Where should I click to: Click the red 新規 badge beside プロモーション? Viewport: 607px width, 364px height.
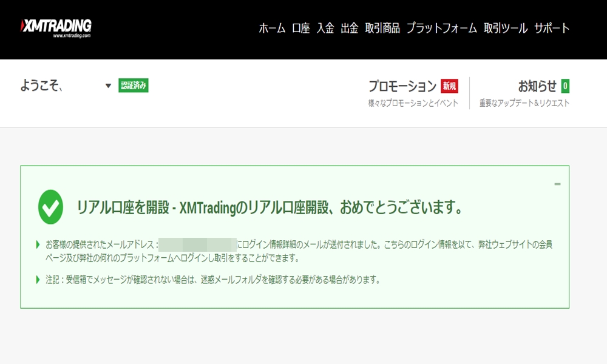click(449, 86)
